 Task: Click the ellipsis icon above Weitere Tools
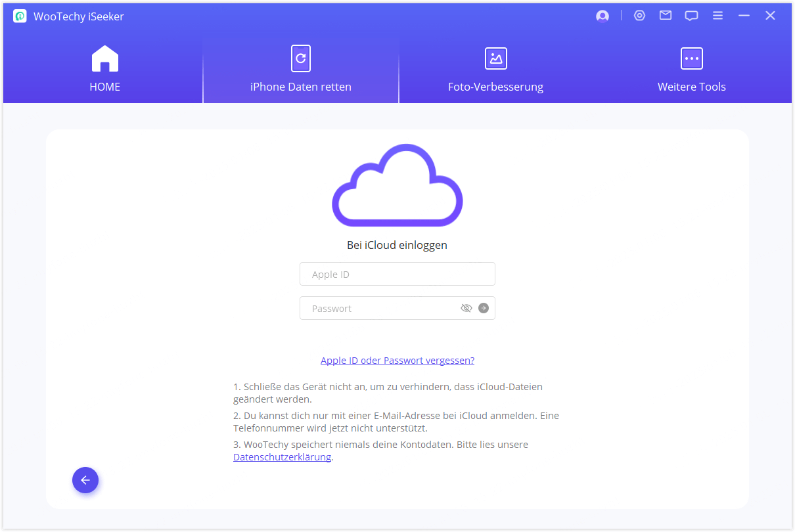click(x=691, y=58)
